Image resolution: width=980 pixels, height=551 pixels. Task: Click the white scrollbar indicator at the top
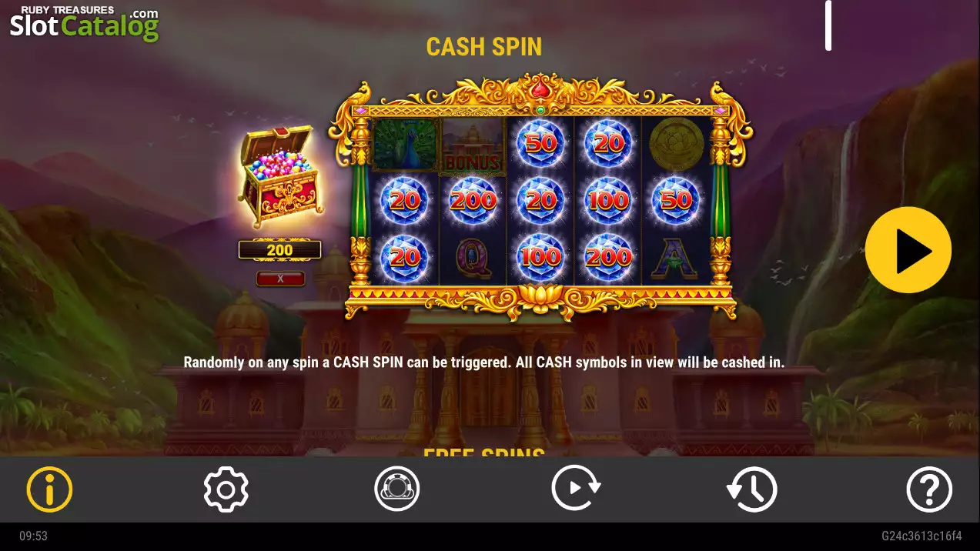[828, 25]
